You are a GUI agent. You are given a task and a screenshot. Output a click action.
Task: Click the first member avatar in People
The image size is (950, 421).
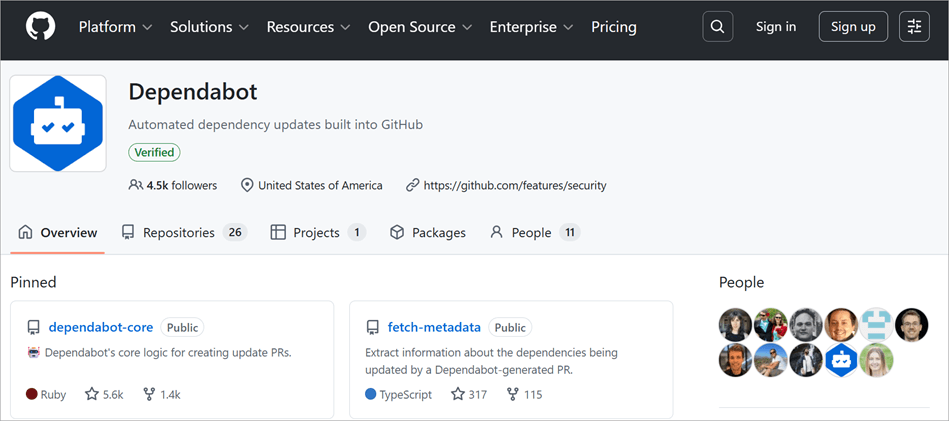[736, 325]
